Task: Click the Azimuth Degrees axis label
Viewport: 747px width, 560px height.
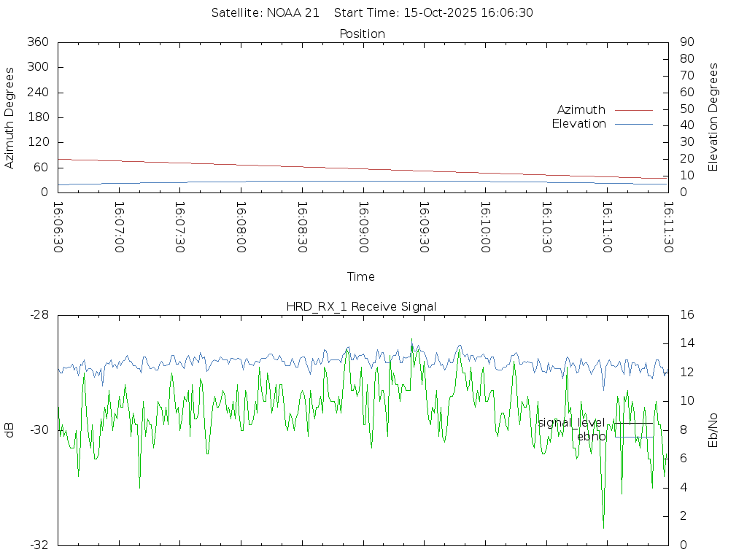Action: 9,117
